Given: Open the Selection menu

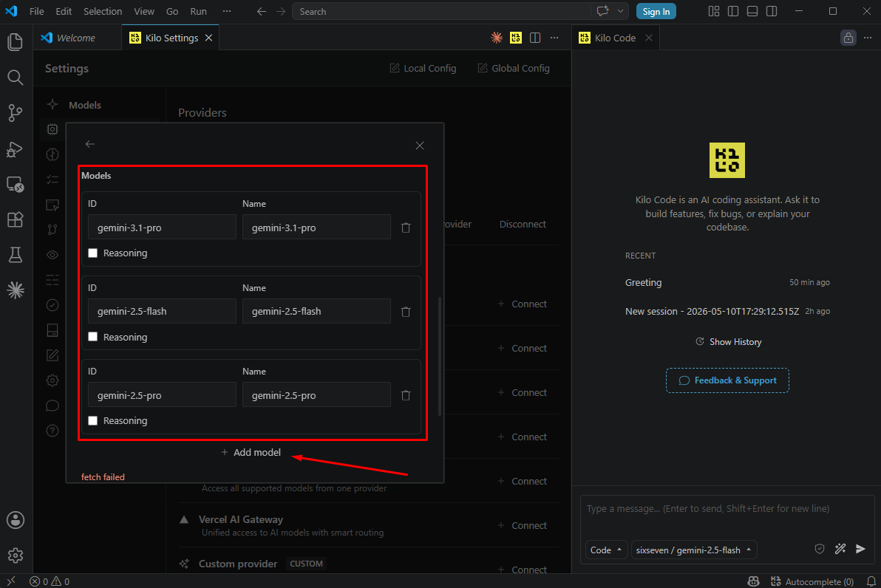Looking at the screenshot, I should click(x=103, y=11).
